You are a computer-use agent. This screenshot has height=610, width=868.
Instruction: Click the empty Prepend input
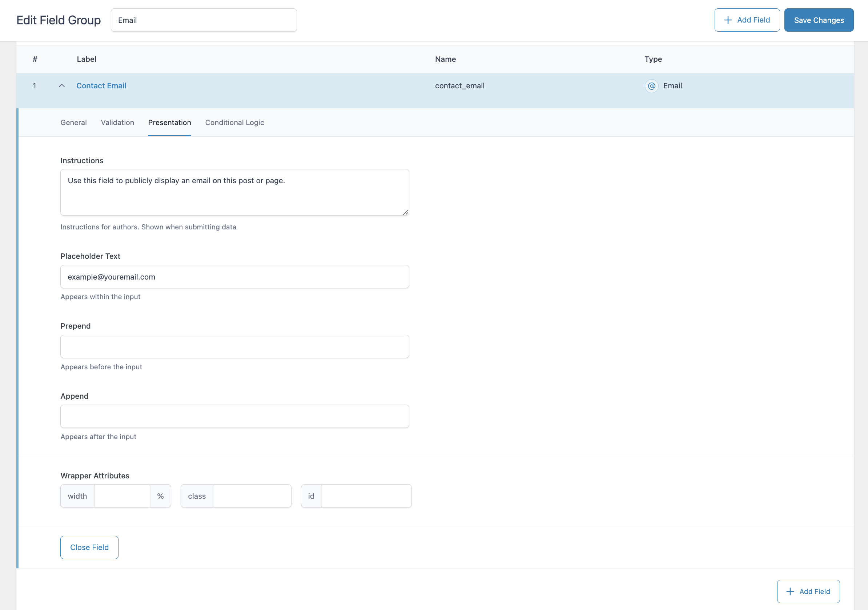point(234,346)
